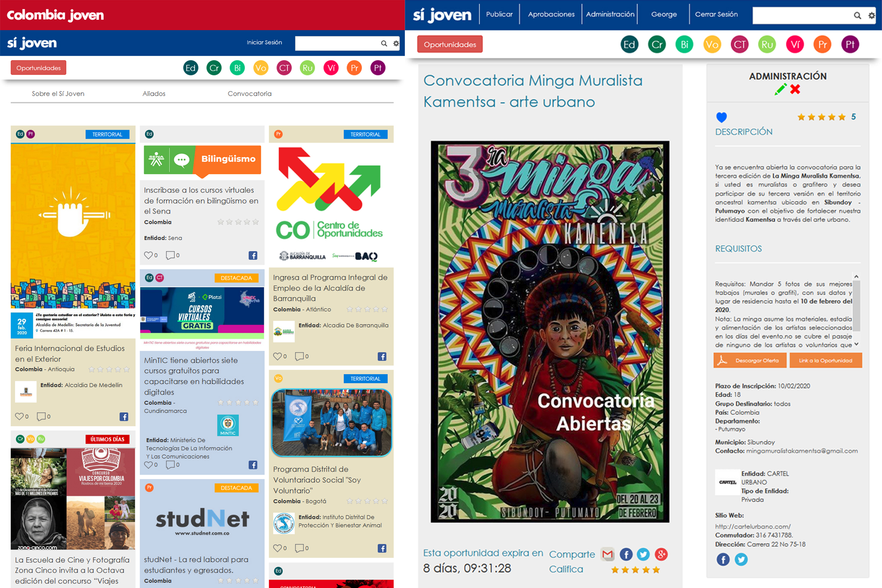Open the Convocatoria tab

[x=249, y=94]
